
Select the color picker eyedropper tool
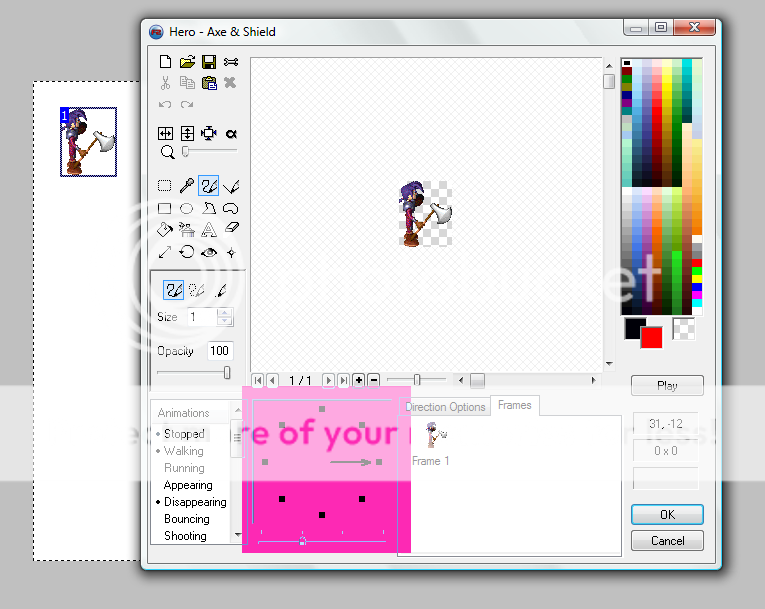click(187, 186)
